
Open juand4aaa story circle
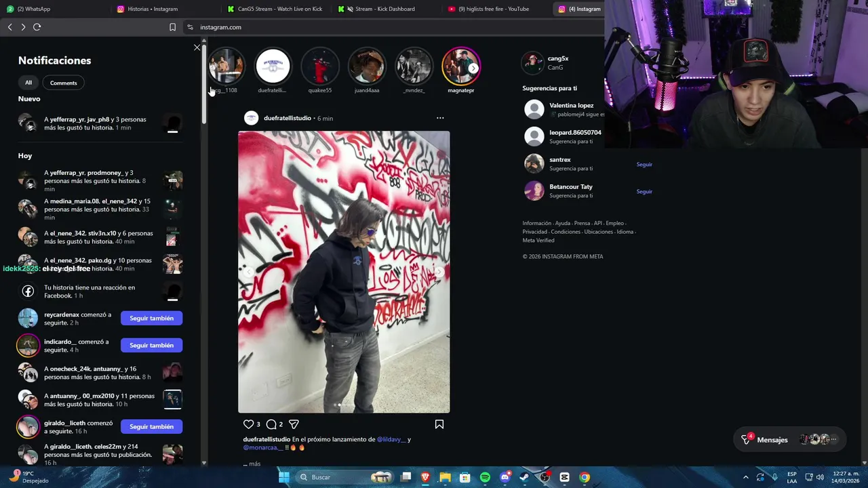pyautogui.click(x=367, y=66)
